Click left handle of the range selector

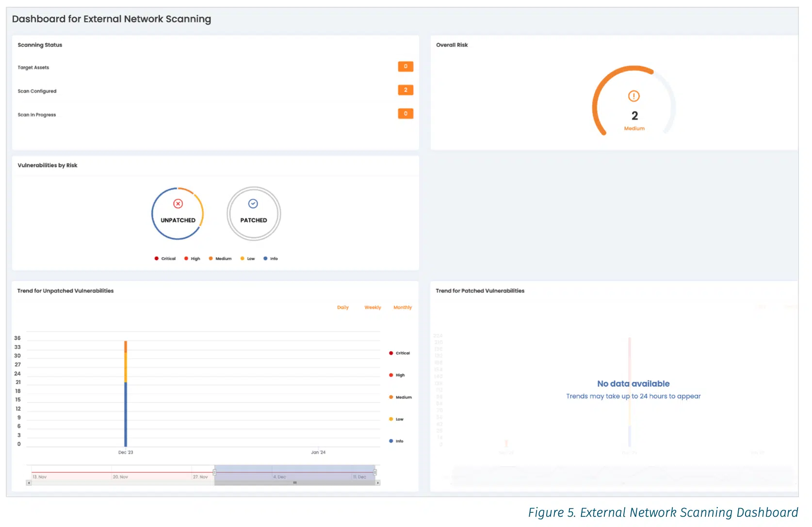(x=214, y=472)
